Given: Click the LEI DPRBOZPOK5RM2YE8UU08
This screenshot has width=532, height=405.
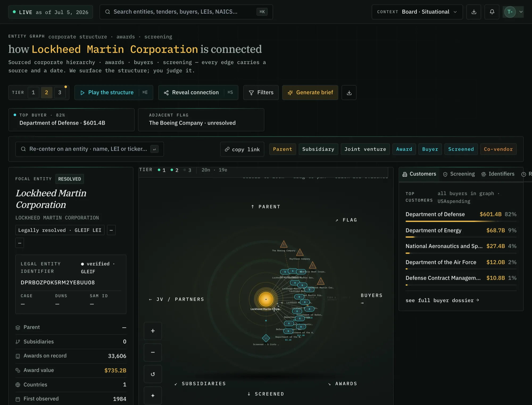Looking at the screenshot, I should point(58,283).
